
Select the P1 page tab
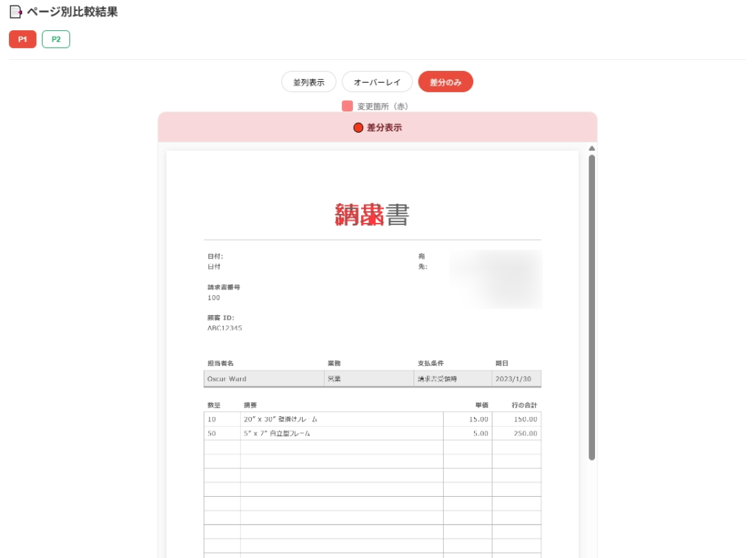pyautogui.click(x=22, y=38)
